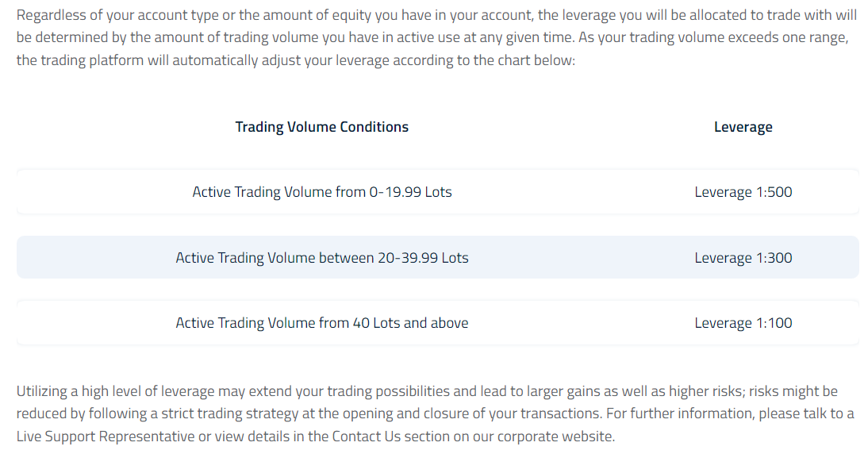
Task: Click the Leverage 1:300 cell
Action: (x=743, y=257)
